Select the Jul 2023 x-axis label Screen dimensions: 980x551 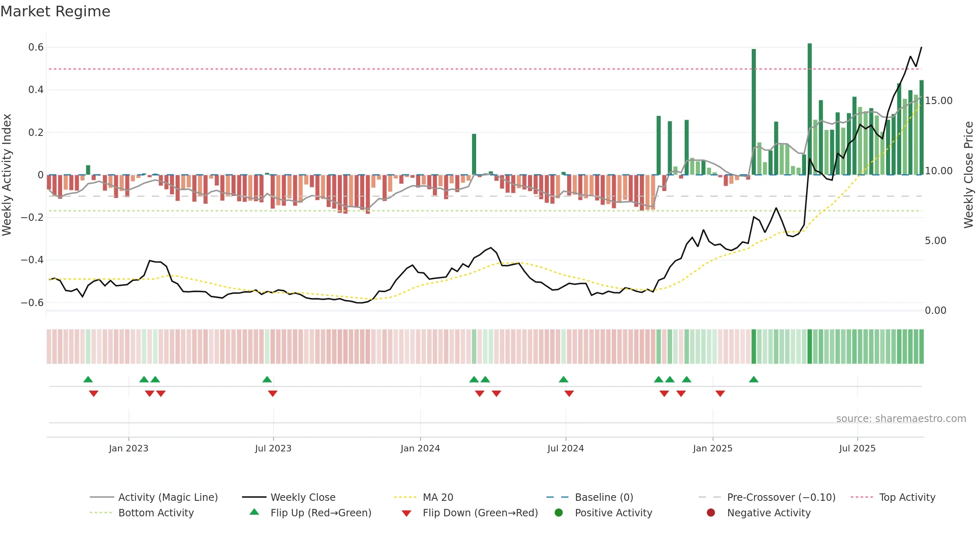pos(273,448)
